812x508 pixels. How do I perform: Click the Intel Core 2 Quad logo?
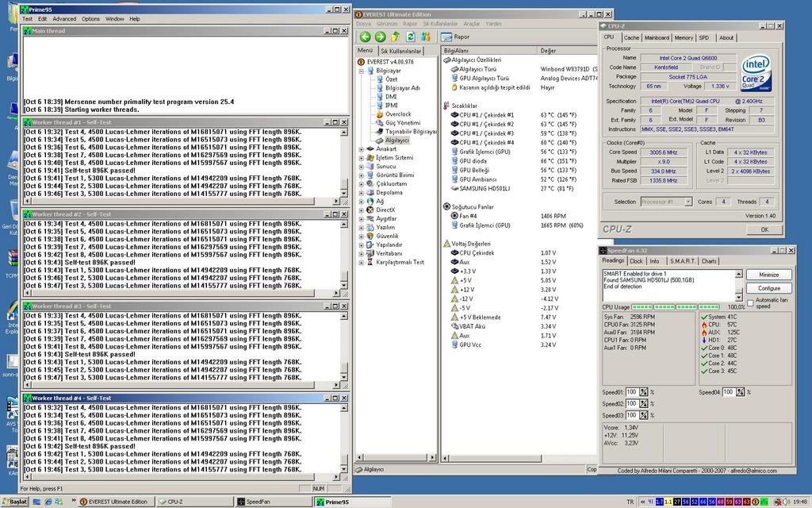coord(756,73)
